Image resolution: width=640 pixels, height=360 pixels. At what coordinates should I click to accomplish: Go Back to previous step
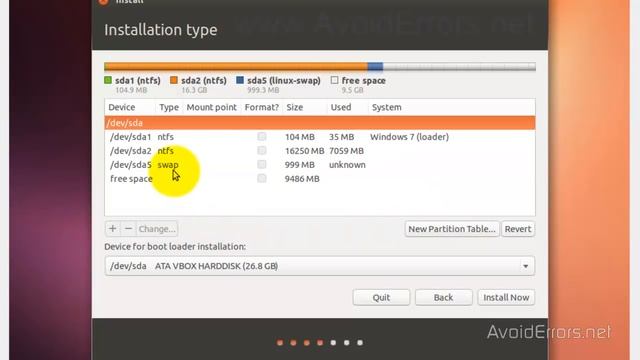[443, 298]
